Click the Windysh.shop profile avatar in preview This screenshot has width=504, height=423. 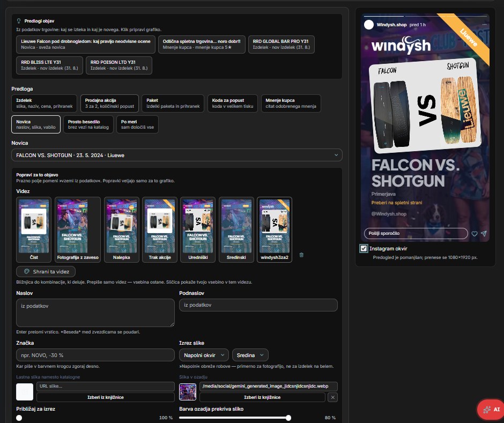pyautogui.click(x=369, y=25)
